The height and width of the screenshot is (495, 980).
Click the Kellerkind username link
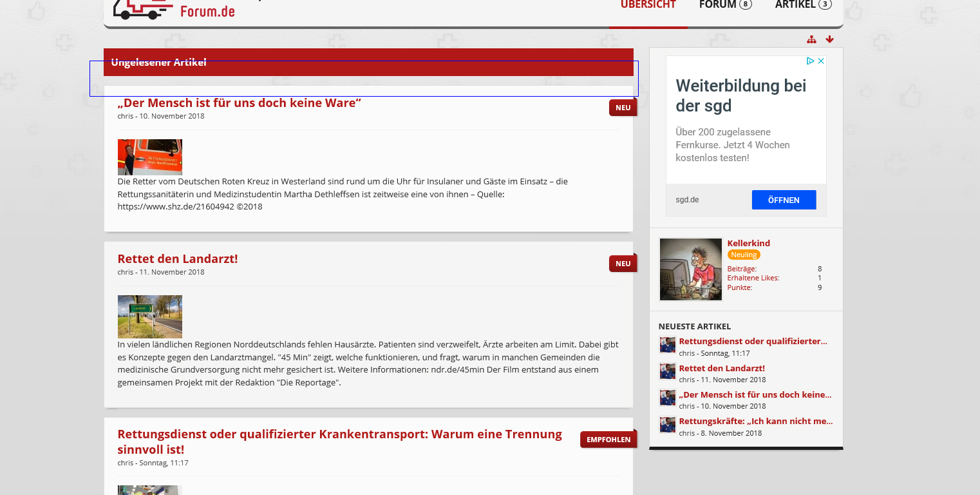(x=748, y=243)
